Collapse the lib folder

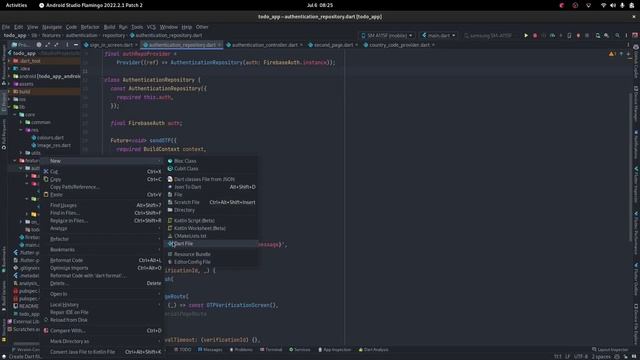9,107
